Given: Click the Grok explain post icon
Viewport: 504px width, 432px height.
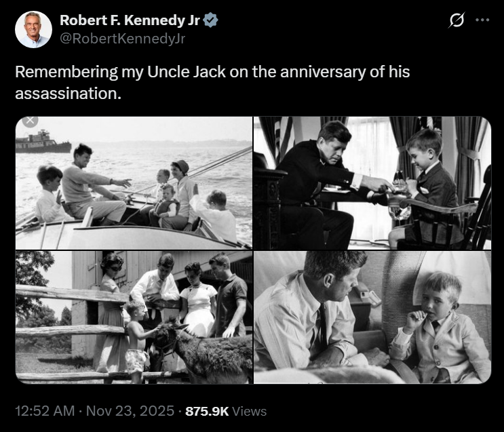Looking at the screenshot, I should [456, 20].
